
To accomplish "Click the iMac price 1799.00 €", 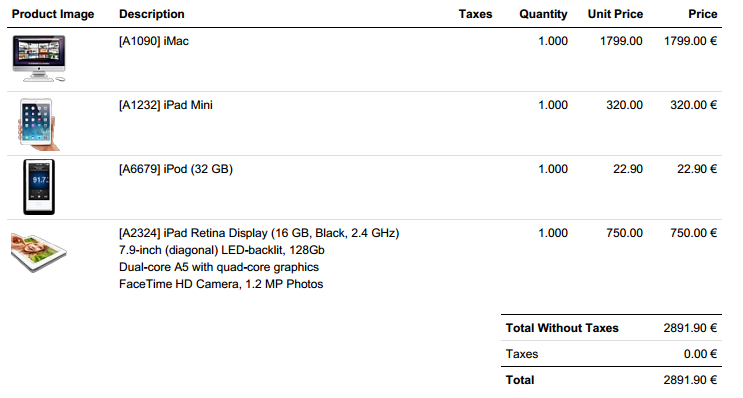I will 690,41.
